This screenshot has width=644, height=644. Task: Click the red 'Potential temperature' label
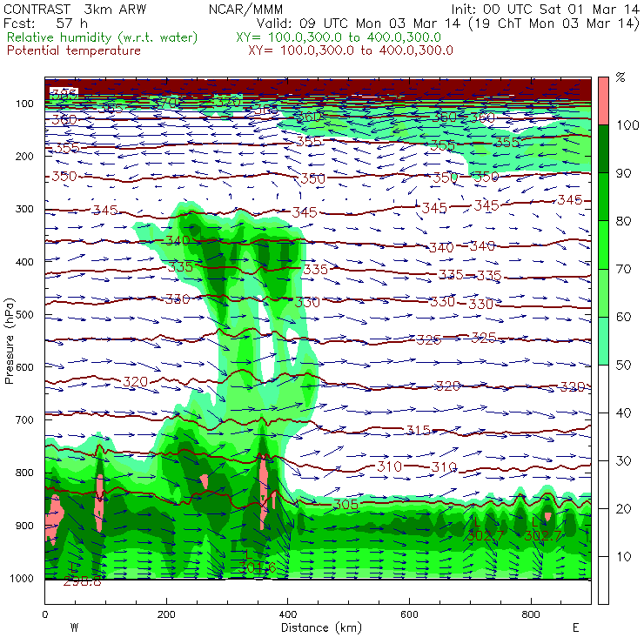(x=73, y=50)
